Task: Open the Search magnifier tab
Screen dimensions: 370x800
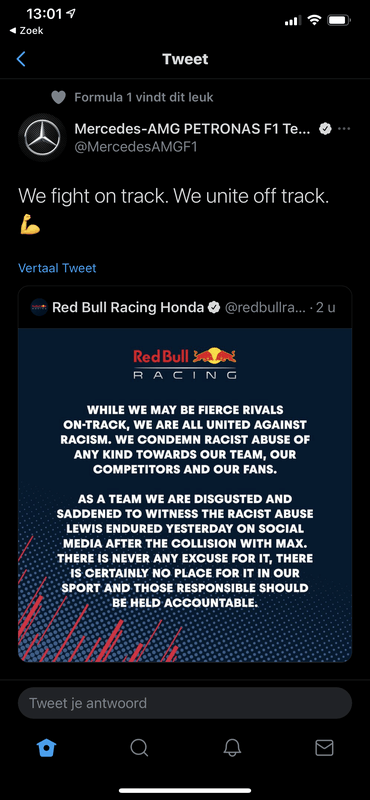Action: coord(139,748)
